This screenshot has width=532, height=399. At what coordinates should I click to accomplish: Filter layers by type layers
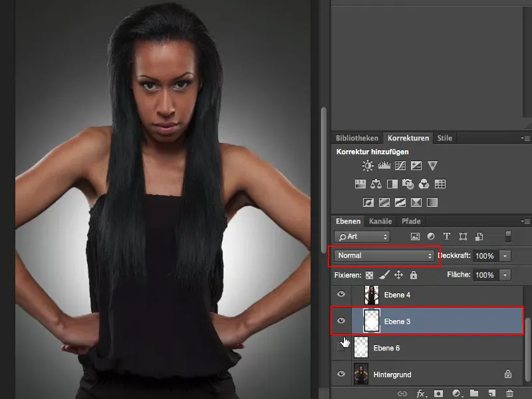(x=447, y=237)
